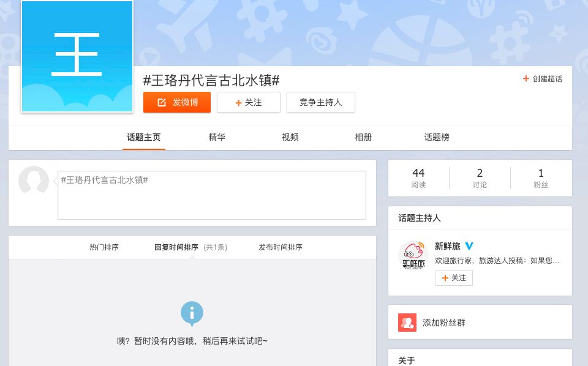The height and width of the screenshot is (366, 588).
Task: Click the blue 王 topic avatar image
Action: [x=77, y=56]
